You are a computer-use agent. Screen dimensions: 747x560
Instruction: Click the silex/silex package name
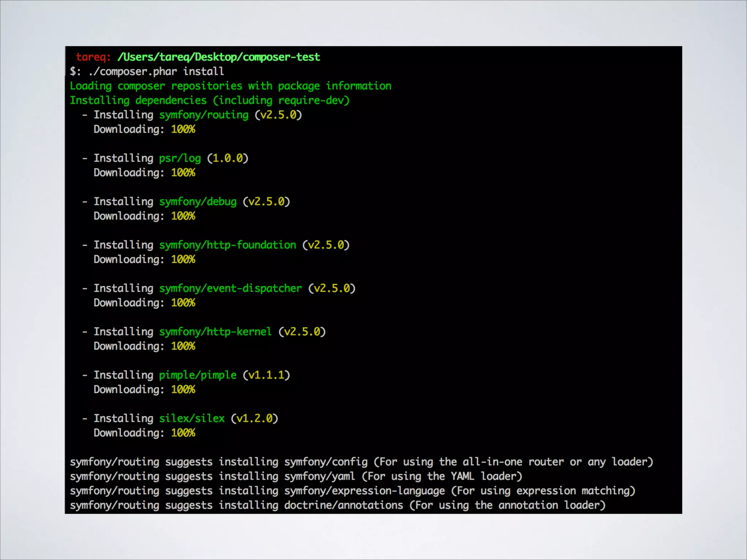point(192,419)
